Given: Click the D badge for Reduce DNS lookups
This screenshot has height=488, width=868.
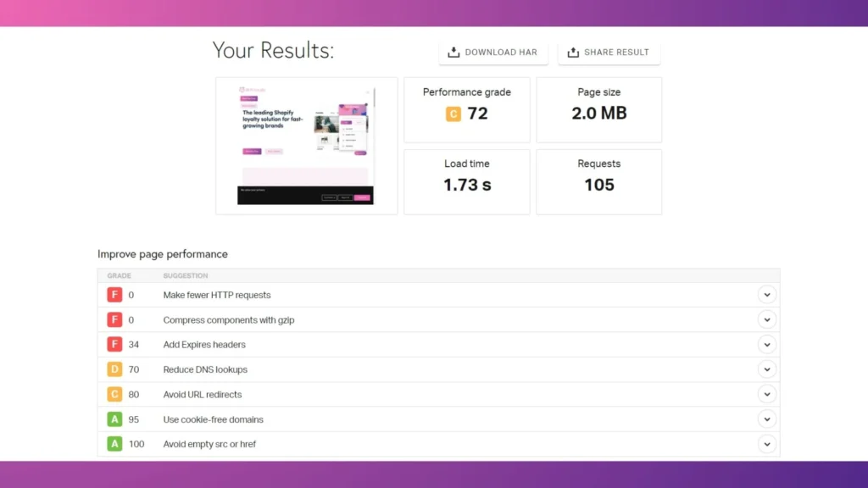Looking at the screenshot, I should [114, 369].
